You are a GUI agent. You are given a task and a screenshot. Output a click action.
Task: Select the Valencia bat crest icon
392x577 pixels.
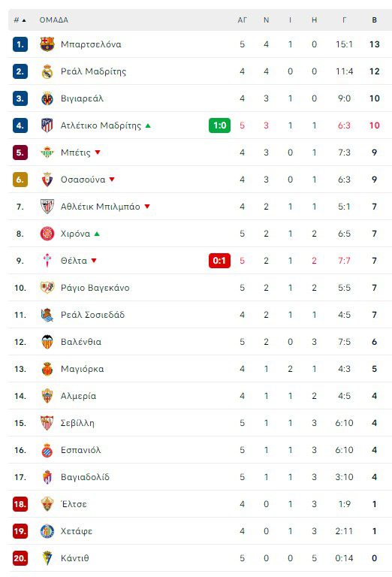tap(47, 342)
